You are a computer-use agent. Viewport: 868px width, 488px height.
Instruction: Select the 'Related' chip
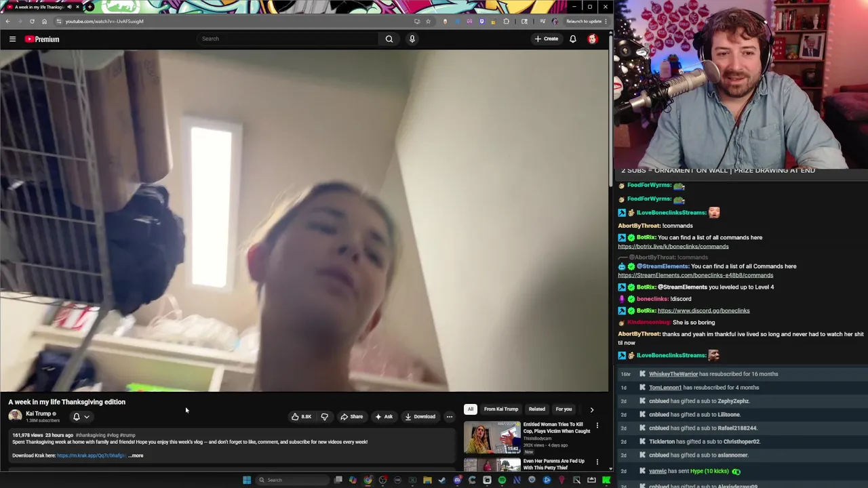[x=536, y=409]
